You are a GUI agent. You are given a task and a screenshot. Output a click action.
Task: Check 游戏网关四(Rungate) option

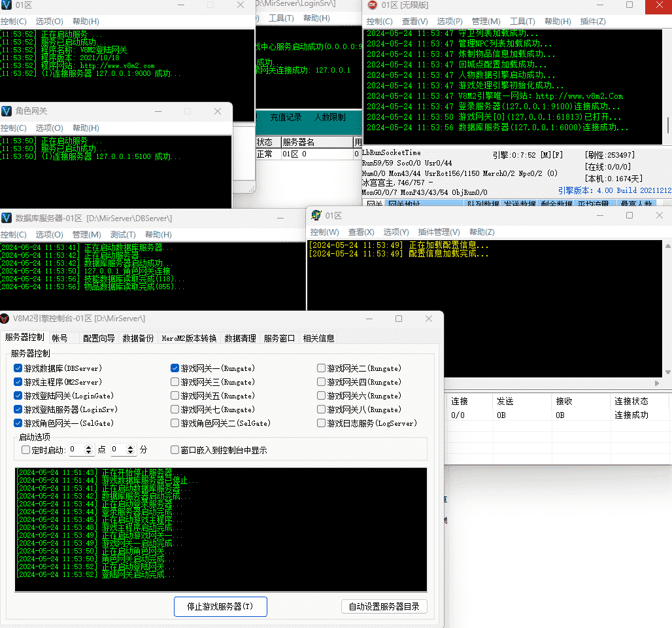[x=321, y=382]
